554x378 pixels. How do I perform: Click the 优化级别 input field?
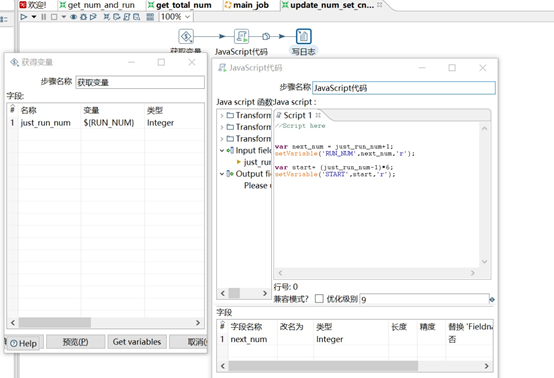[424, 300]
